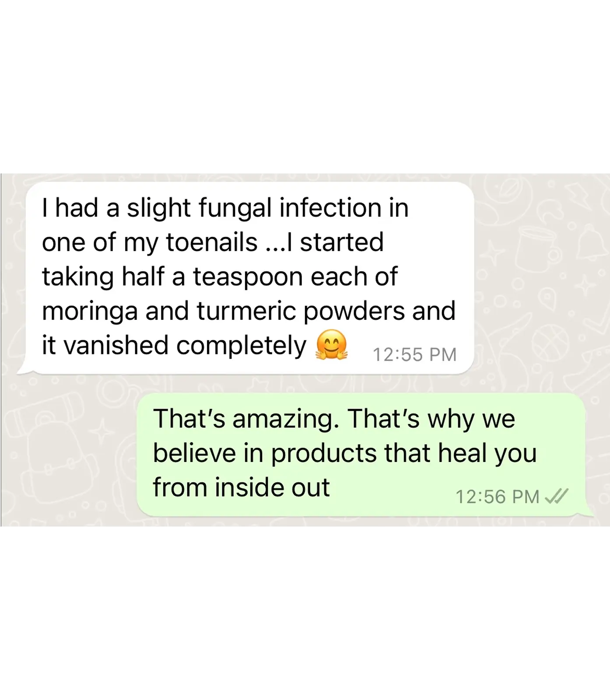Click the text 'from inside out'

pyautogui.click(x=241, y=487)
